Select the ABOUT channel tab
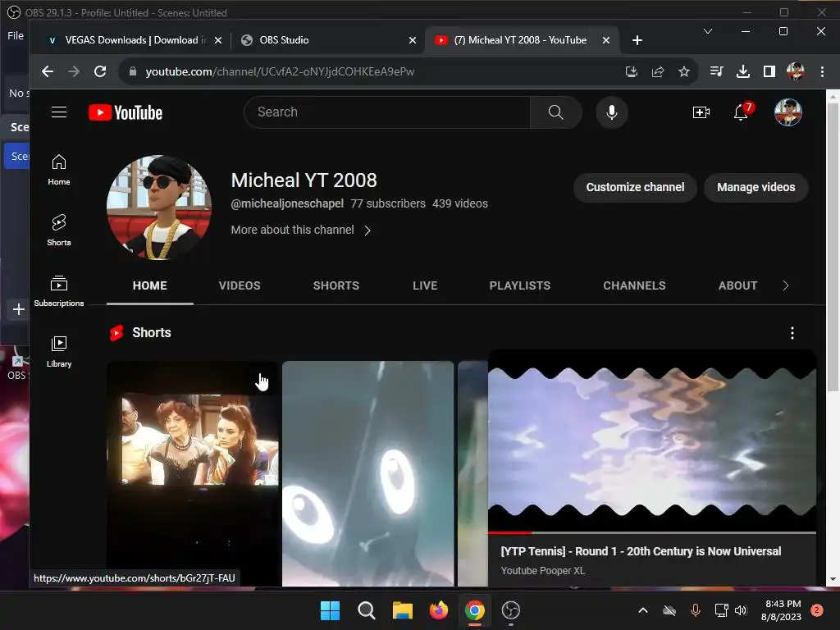 [x=737, y=285]
